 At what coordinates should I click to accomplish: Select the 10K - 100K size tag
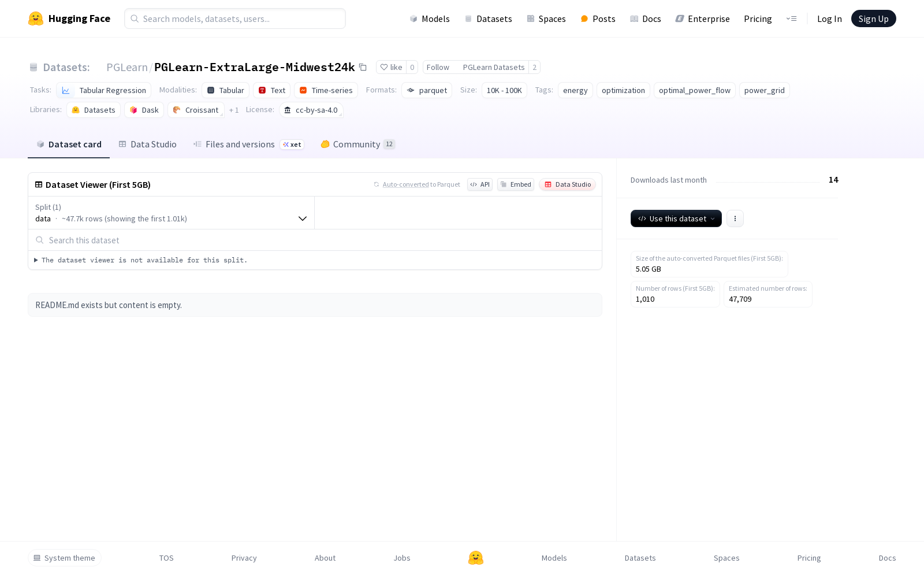[504, 90]
